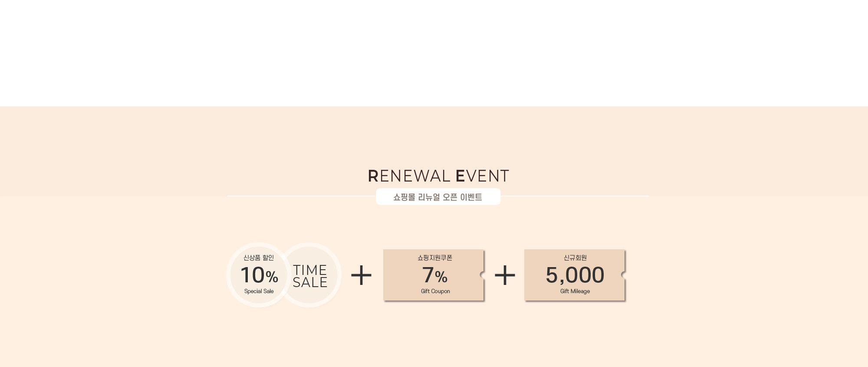Image resolution: width=868 pixels, height=367 pixels.
Task: Click the 신상품 할인 text
Action: 259,258
